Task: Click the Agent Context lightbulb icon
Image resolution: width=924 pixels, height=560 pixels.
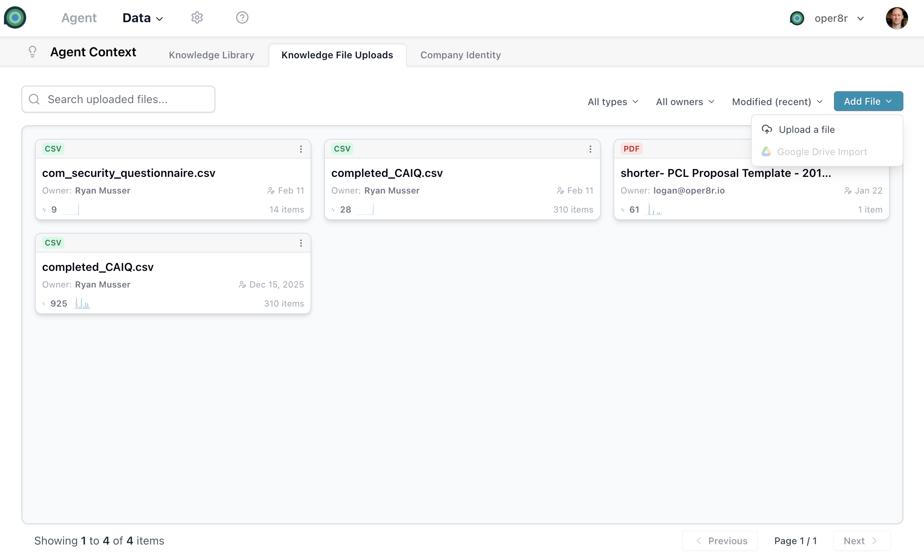Action: click(33, 52)
